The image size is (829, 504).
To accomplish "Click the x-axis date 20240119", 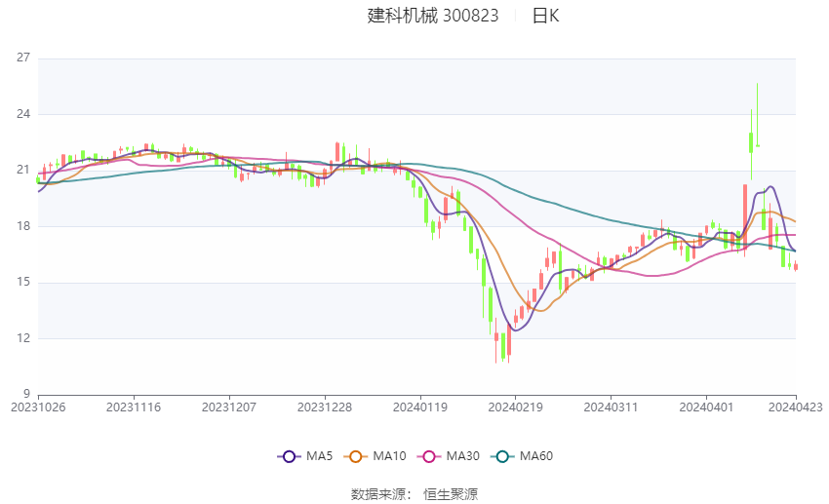I will pos(420,407).
